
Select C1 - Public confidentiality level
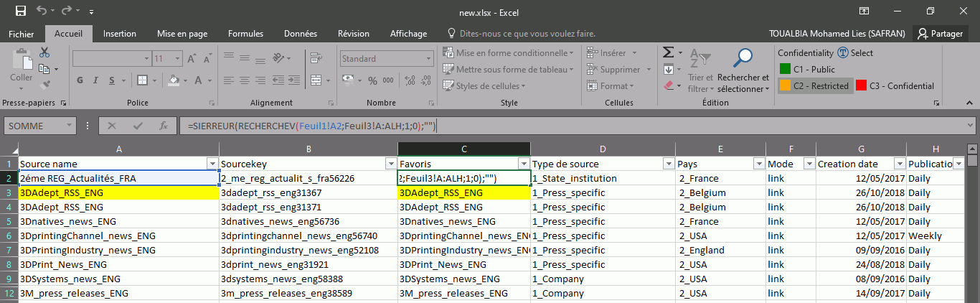807,70
